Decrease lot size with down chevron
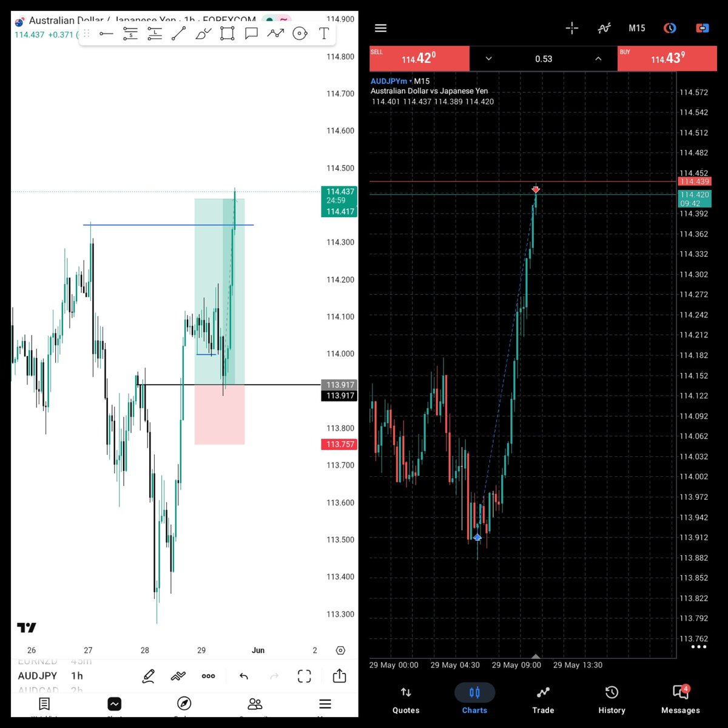This screenshot has height=728, width=728. point(488,59)
